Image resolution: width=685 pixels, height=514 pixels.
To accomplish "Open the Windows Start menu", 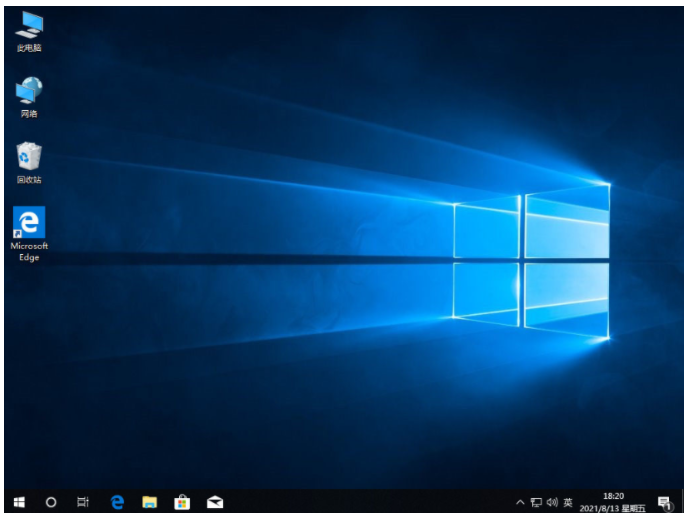I will point(18,502).
